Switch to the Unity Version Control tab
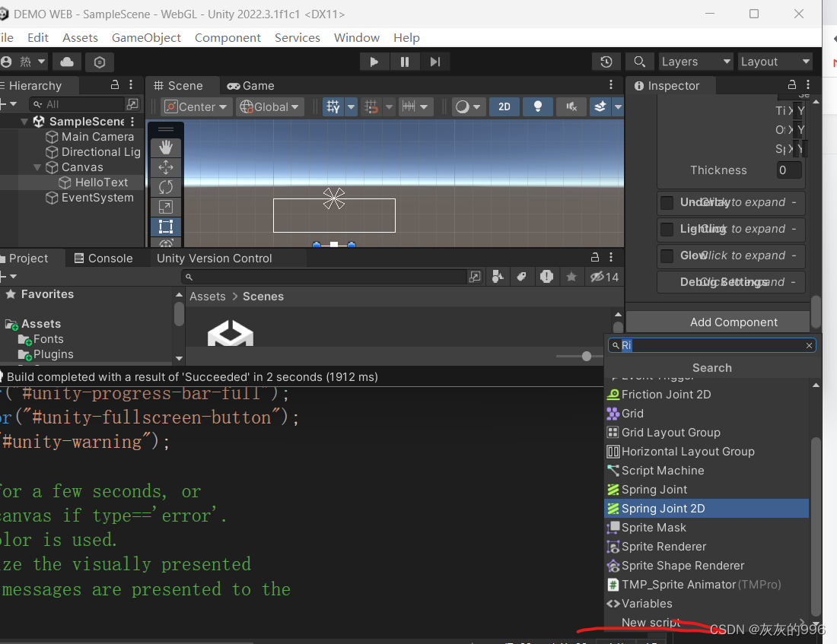This screenshot has height=644, width=837. tap(215, 259)
